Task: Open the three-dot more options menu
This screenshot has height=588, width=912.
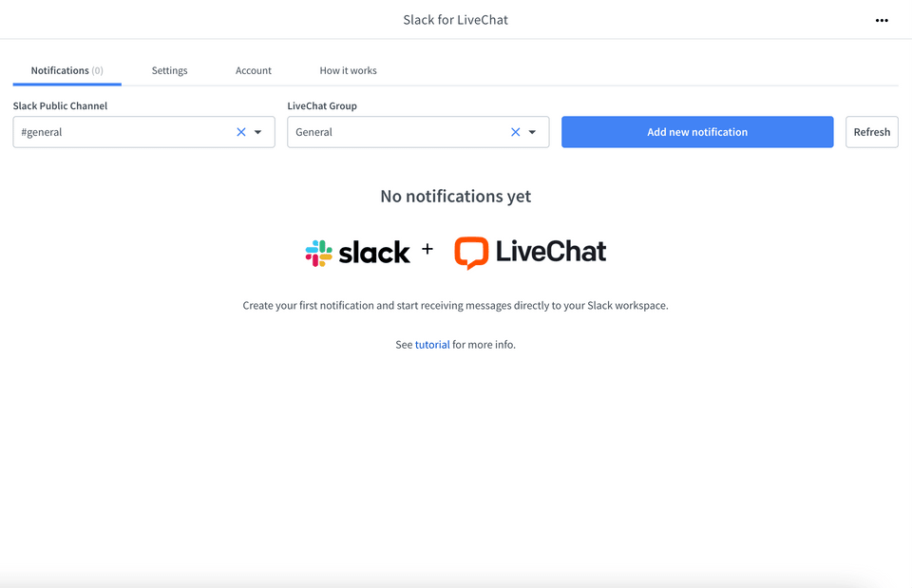Action: 882,20
